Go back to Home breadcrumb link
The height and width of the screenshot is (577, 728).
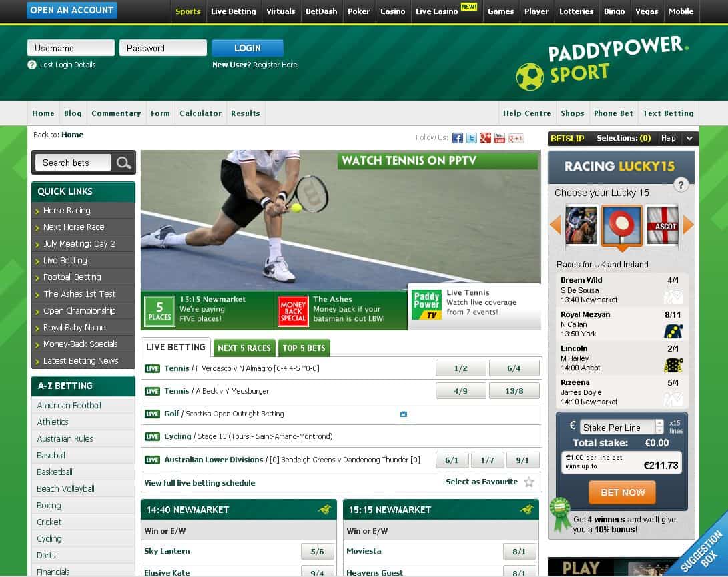[73, 135]
